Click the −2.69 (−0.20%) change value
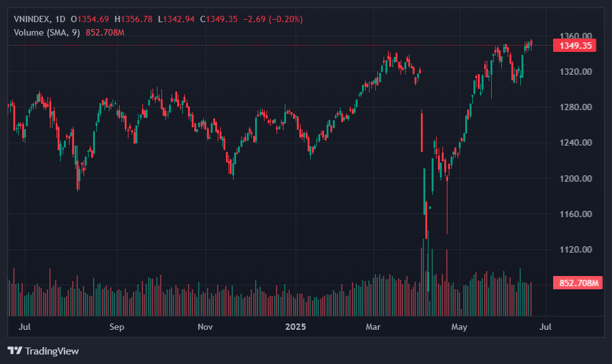 point(273,19)
